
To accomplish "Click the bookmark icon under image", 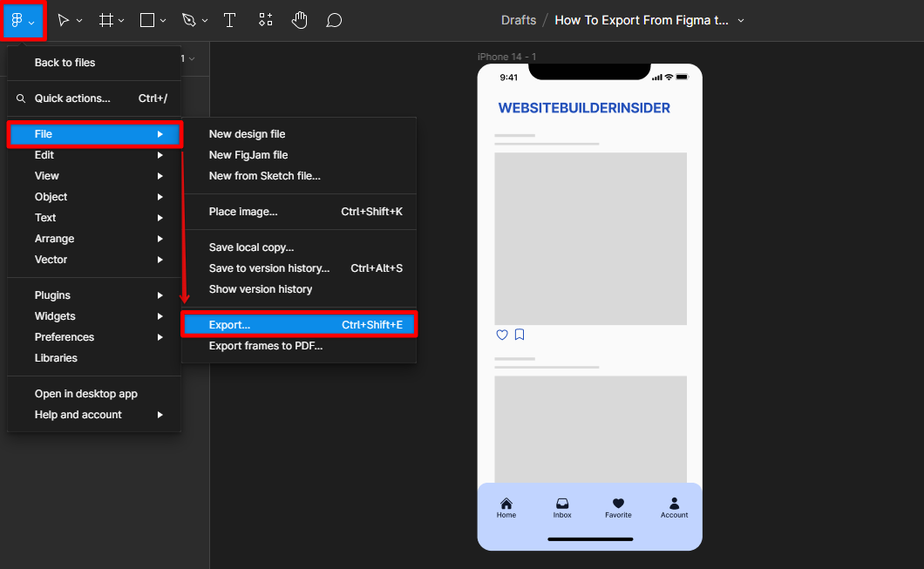I will click(x=520, y=335).
